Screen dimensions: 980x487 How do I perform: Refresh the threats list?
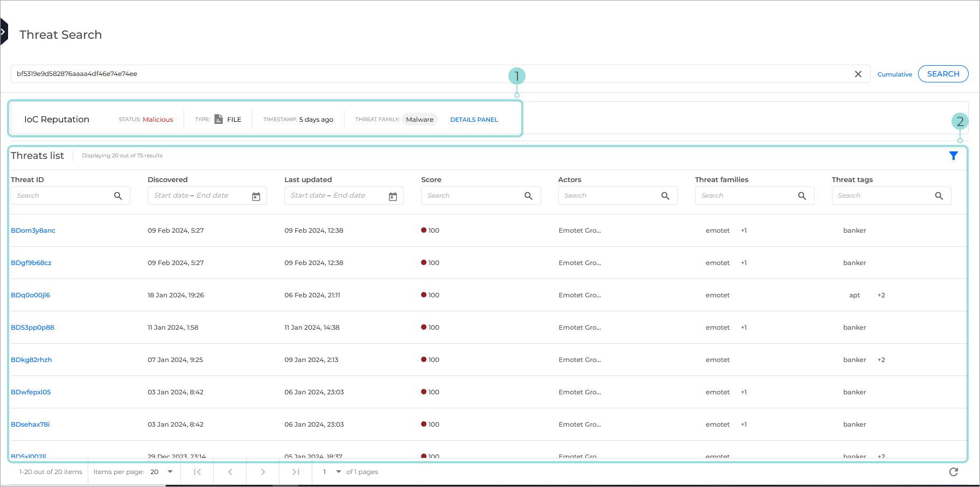[953, 471]
